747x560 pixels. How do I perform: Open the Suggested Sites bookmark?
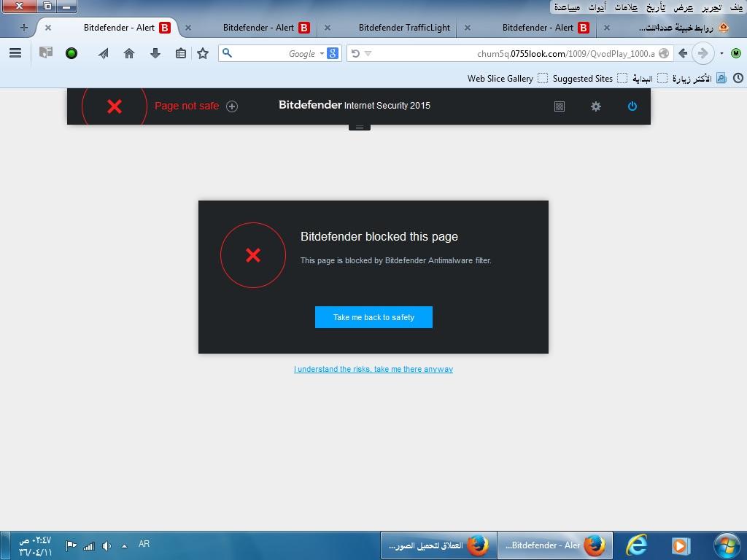589,78
